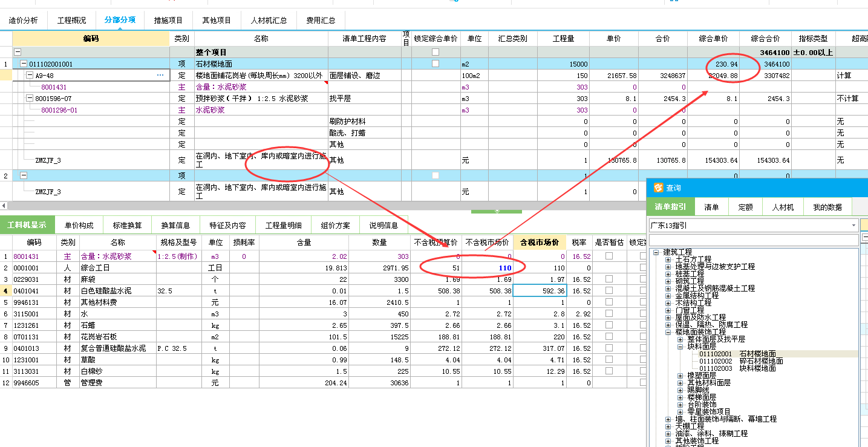Check 是否暂估 for 含量:水泥砂浆 row
This screenshot has width=868, height=447.
[609, 256]
